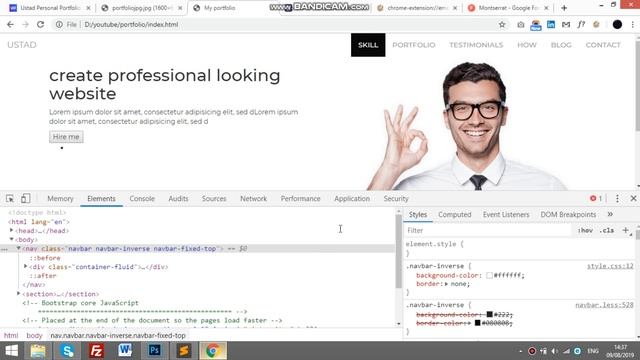Screen dimensions: 640x360
Task: Bookmark this page with the star icon
Action: tap(502, 24)
